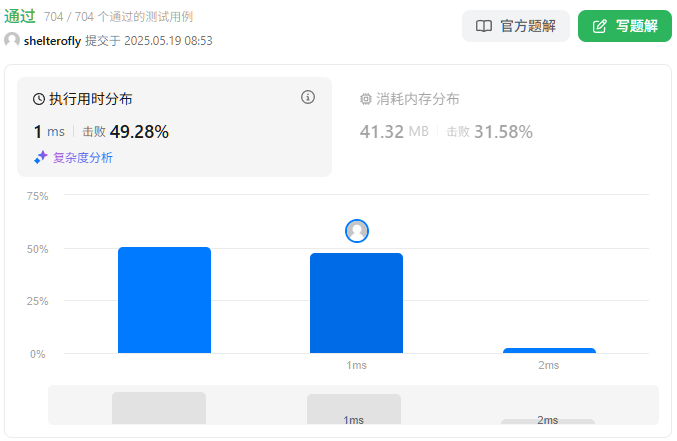
Task: Click the book icon in 官方题解 button
Action: tap(484, 26)
